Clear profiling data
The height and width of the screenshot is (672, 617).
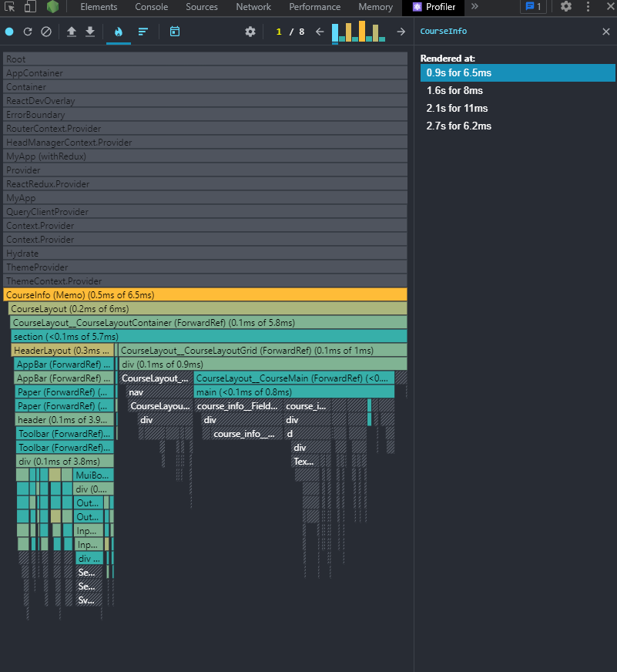pos(46,32)
